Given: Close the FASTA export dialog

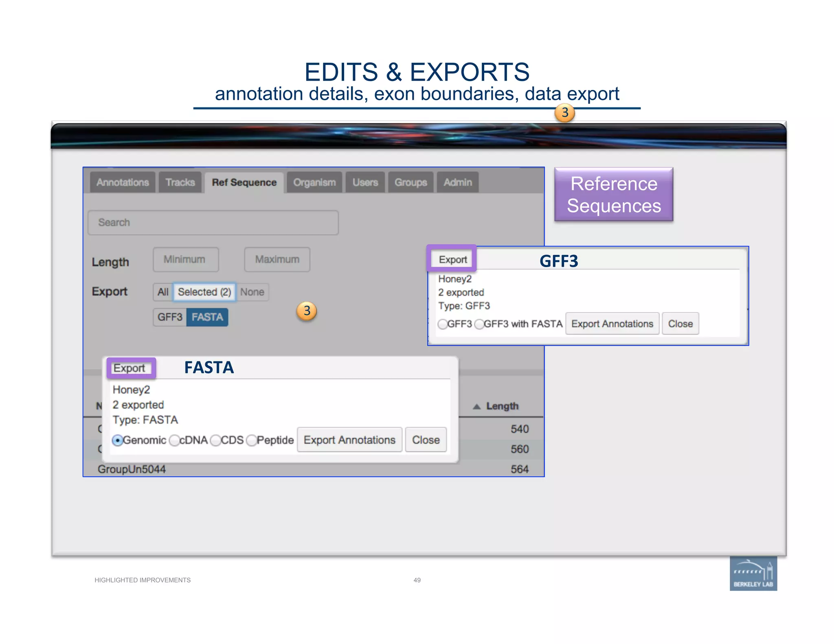Looking at the screenshot, I should (x=426, y=440).
